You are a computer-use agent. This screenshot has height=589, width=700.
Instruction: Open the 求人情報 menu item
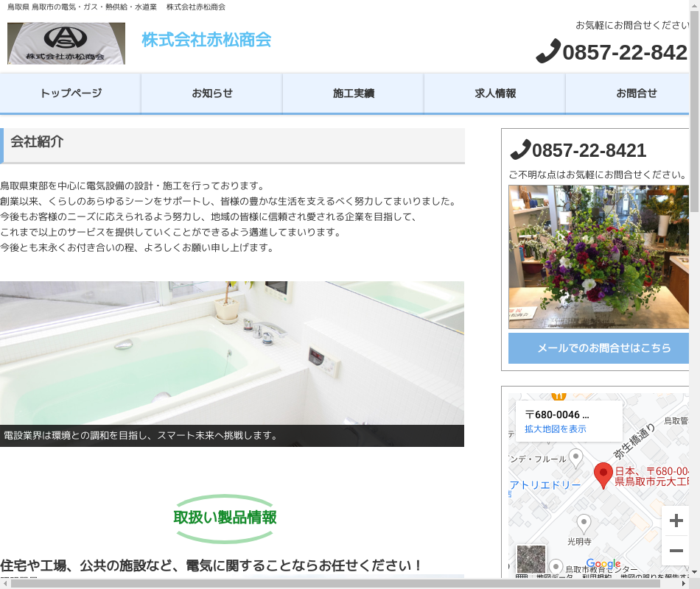pyautogui.click(x=495, y=94)
